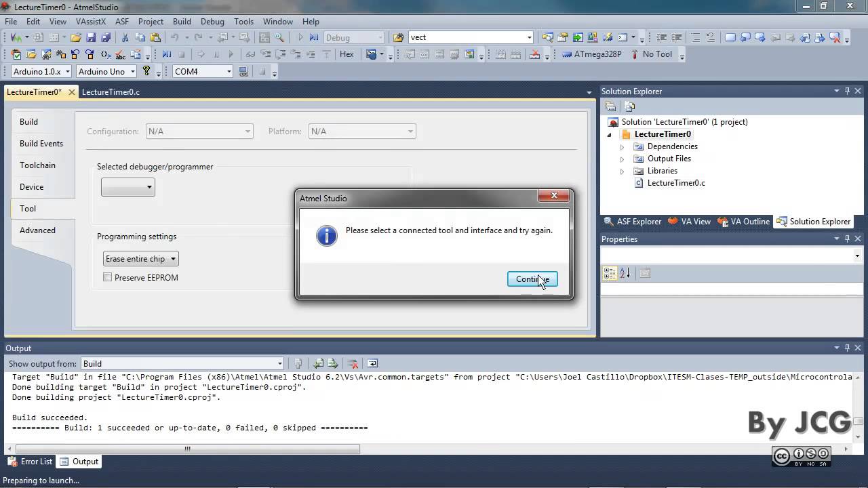Viewport: 868px width, 488px height.
Task: Open the Arduino Uno board dropdown
Action: [105, 71]
